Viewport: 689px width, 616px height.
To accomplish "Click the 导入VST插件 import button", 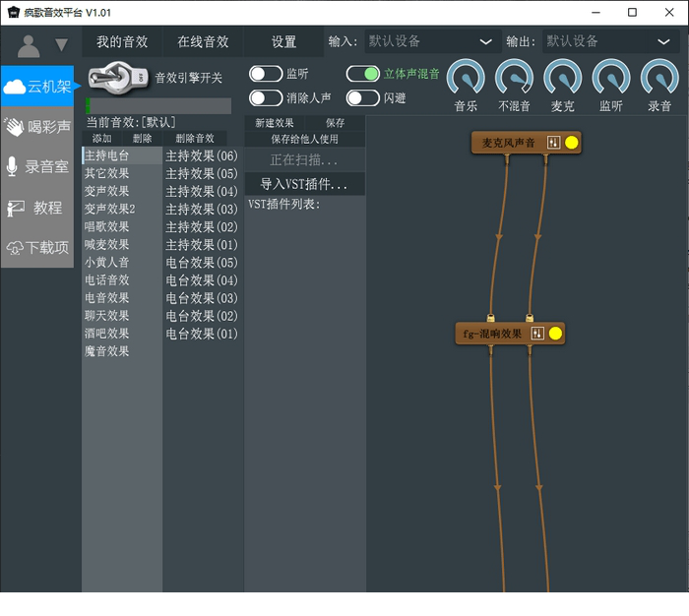I will point(304,184).
